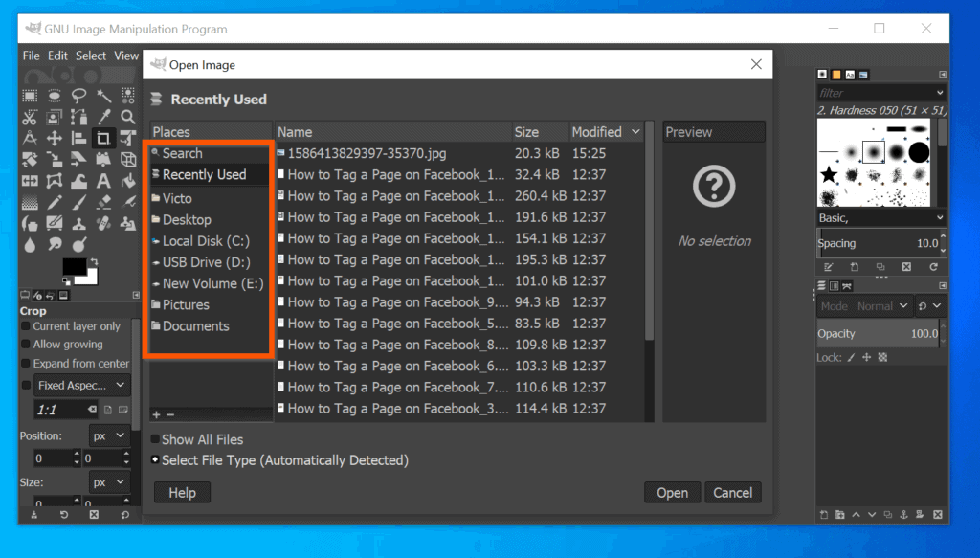Select the Fuzzy Select magic wand tool
The image size is (980, 558).
coord(103,96)
